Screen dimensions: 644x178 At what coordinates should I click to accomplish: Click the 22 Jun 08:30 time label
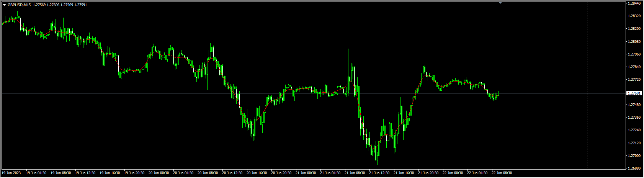point(502,173)
